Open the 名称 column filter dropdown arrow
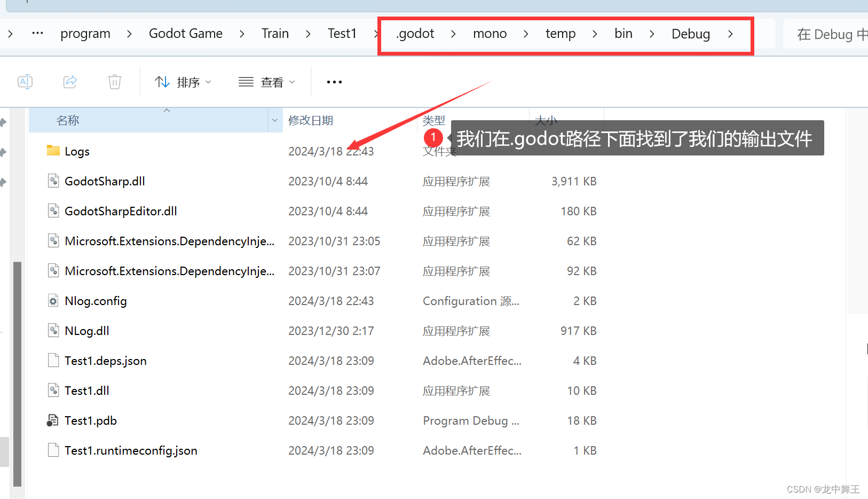This screenshot has width=868, height=499. click(275, 120)
